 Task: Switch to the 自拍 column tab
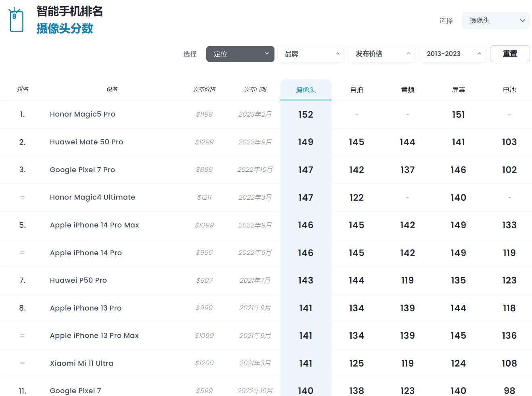(357, 90)
